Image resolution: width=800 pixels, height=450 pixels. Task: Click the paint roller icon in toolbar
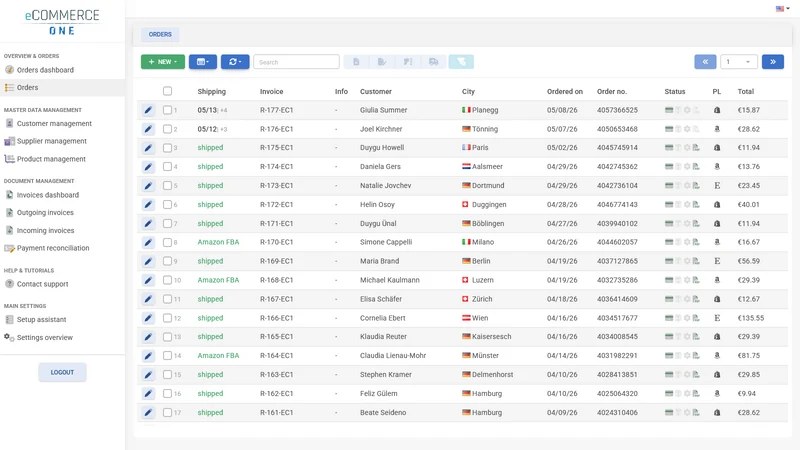pyautogui.click(x=408, y=62)
